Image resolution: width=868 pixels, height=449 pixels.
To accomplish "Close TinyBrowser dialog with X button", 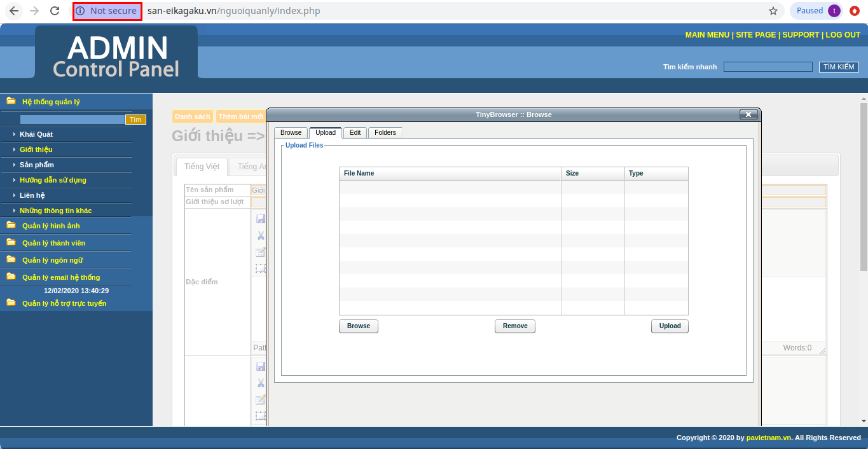I will click(x=748, y=114).
